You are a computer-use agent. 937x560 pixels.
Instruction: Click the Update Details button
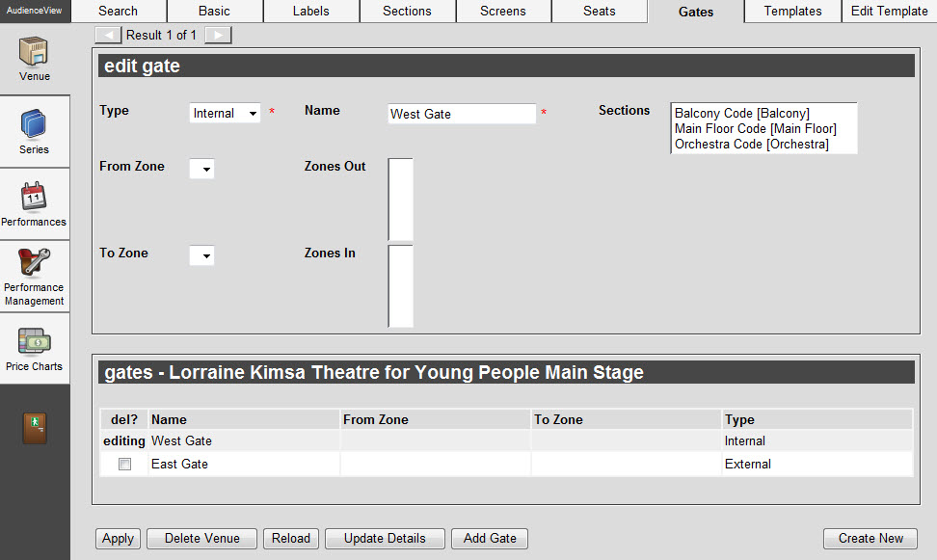[385, 539]
